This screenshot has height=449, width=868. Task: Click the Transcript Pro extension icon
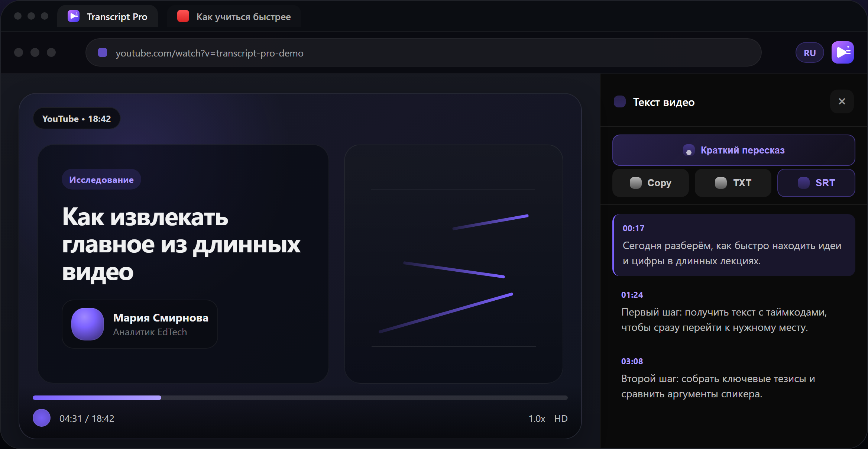(842, 52)
